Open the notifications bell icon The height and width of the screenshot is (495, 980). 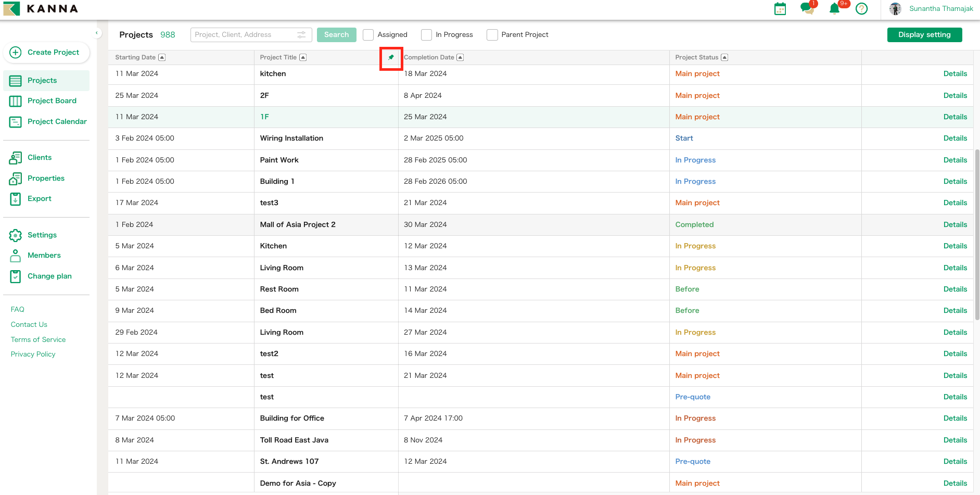click(834, 9)
